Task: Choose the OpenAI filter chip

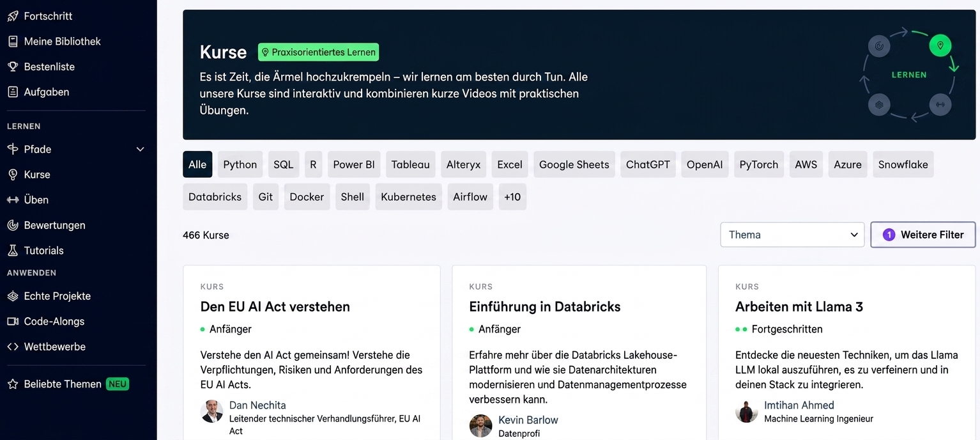Action: tap(705, 164)
